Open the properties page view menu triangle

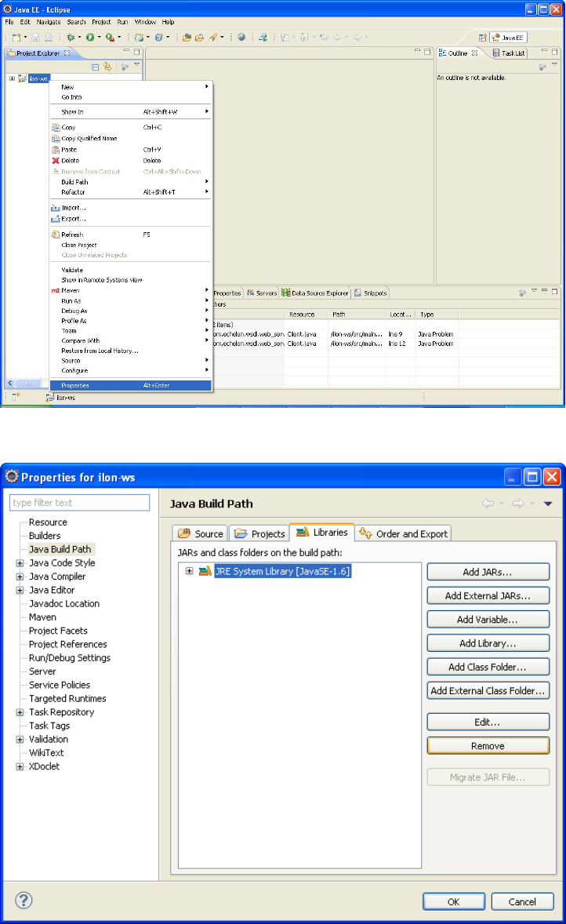[x=548, y=504]
